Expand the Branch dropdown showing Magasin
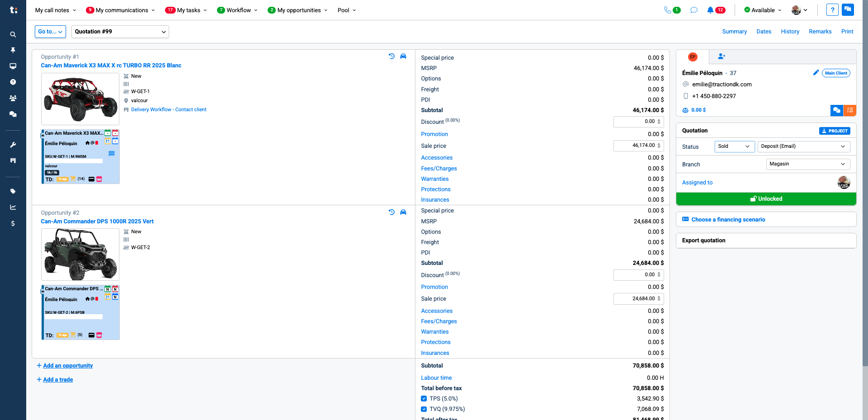868x420 pixels. coord(807,164)
